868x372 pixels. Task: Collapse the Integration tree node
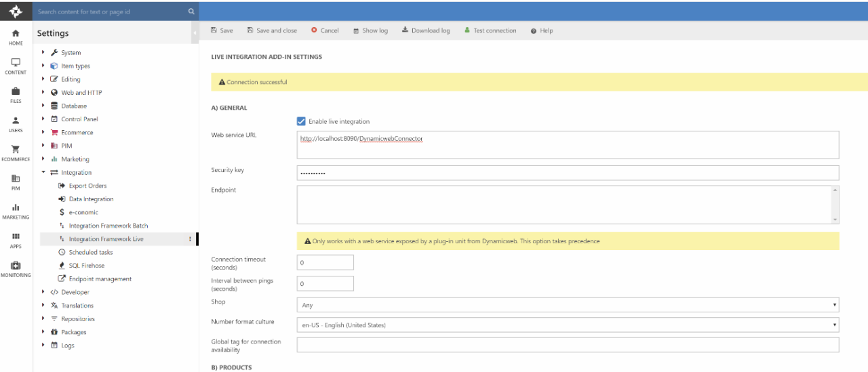(43, 172)
